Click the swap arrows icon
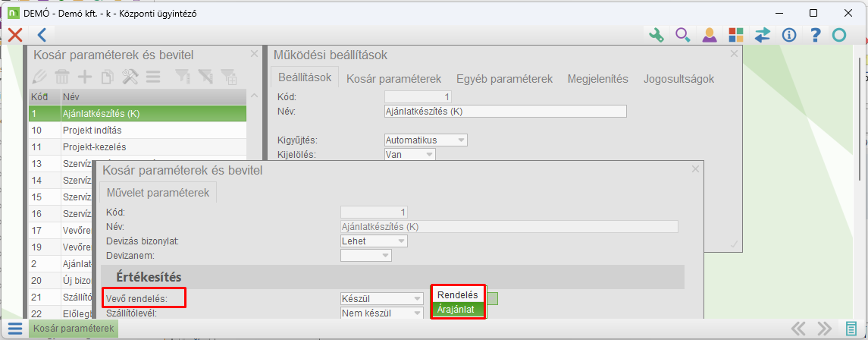868x340 pixels. (x=763, y=36)
